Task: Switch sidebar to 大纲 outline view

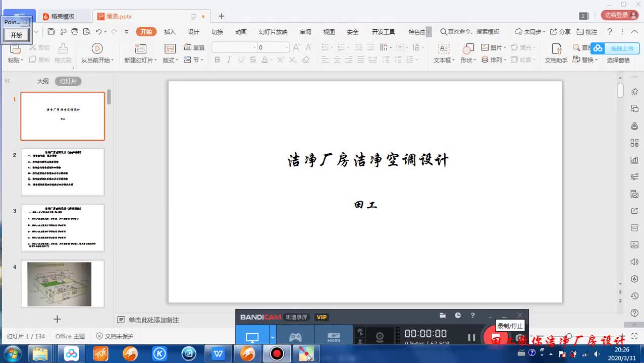Action: pos(43,81)
